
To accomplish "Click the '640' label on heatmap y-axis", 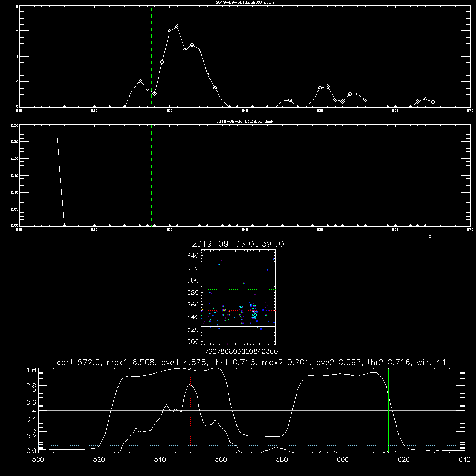I will tap(193, 256).
